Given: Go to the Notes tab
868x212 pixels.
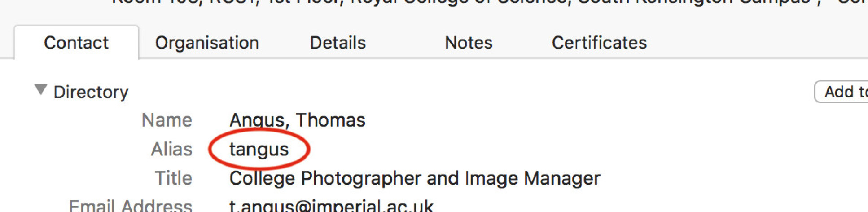Looking at the screenshot, I should pyautogui.click(x=468, y=43).
